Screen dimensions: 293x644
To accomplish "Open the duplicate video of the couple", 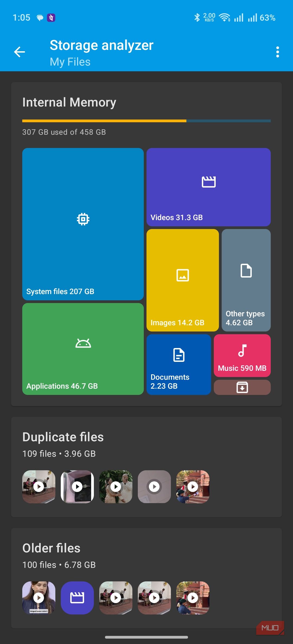I will [x=116, y=487].
